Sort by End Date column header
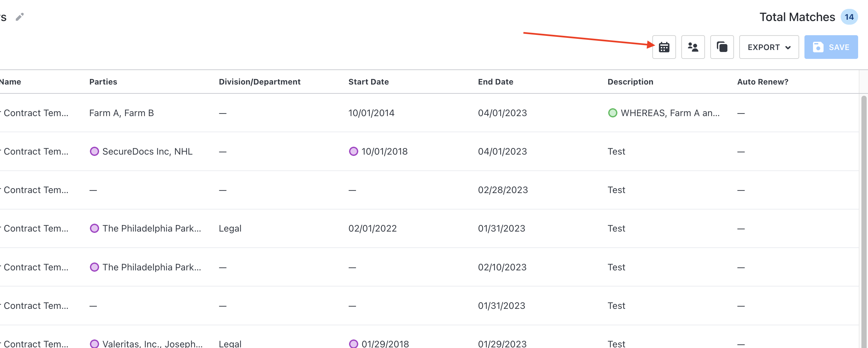The height and width of the screenshot is (348, 868). (495, 82)
